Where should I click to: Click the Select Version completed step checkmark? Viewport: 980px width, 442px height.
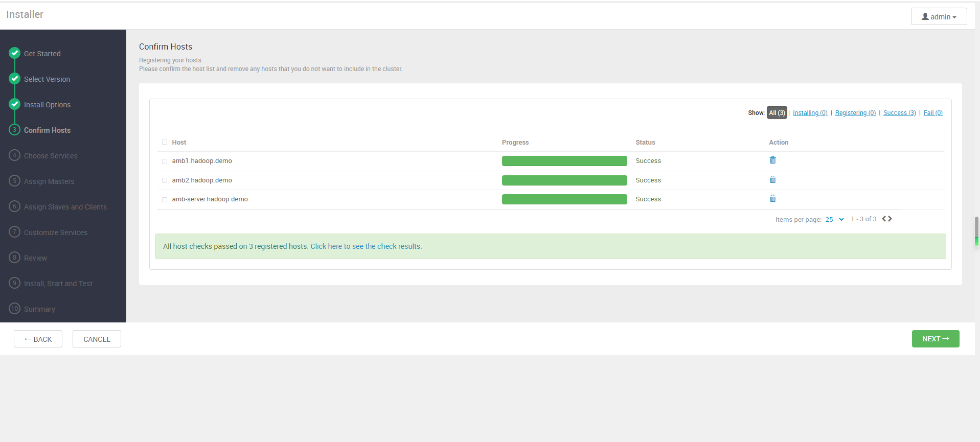[15, 79]
